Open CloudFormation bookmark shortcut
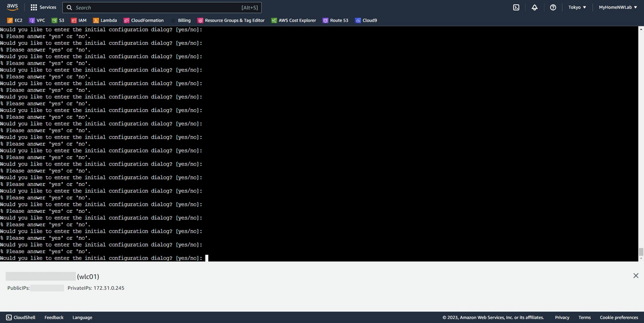This screenshot has width=644, height=323. coord(144,20)
